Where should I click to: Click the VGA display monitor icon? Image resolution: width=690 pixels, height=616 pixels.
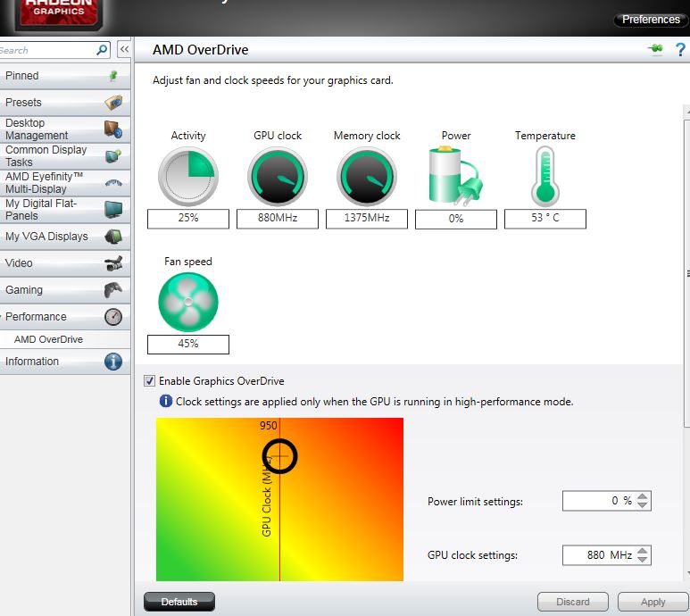113,237
